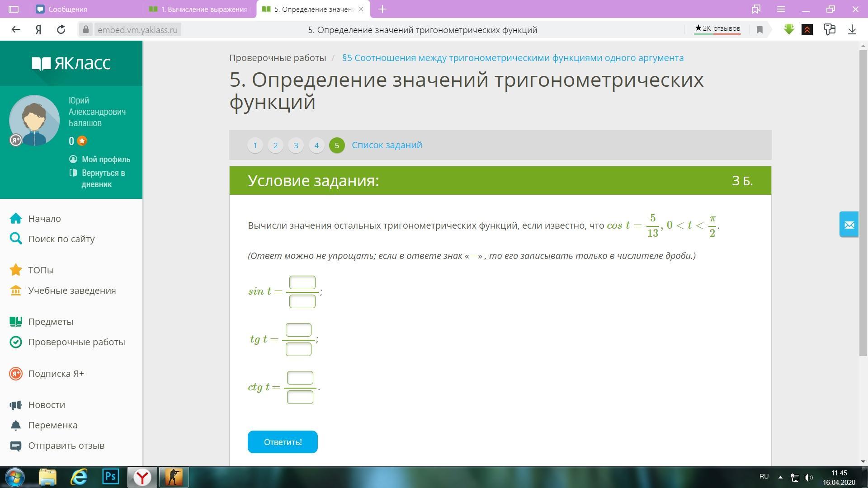The image size is (868, 488).
Task: Switch to the Сообщения browser tab
Action: pyautogui.click(x=68, y=9)
